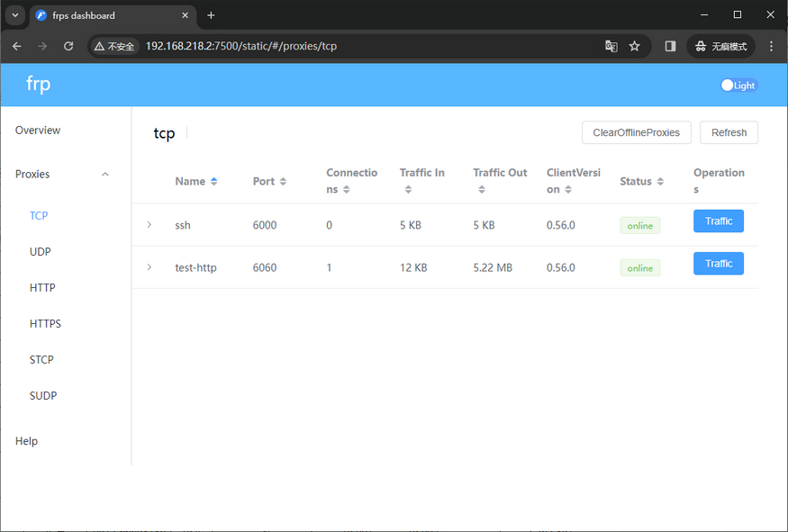This screenshot has height=532, width=788.
Task: Expand the ssh proxy row
Action: click(x=149, y=225)
